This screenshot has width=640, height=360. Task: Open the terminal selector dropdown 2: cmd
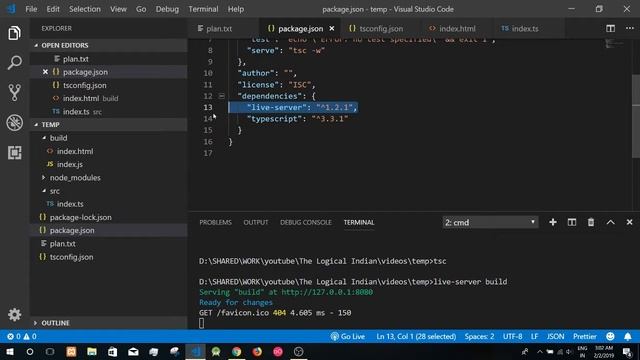490,222
